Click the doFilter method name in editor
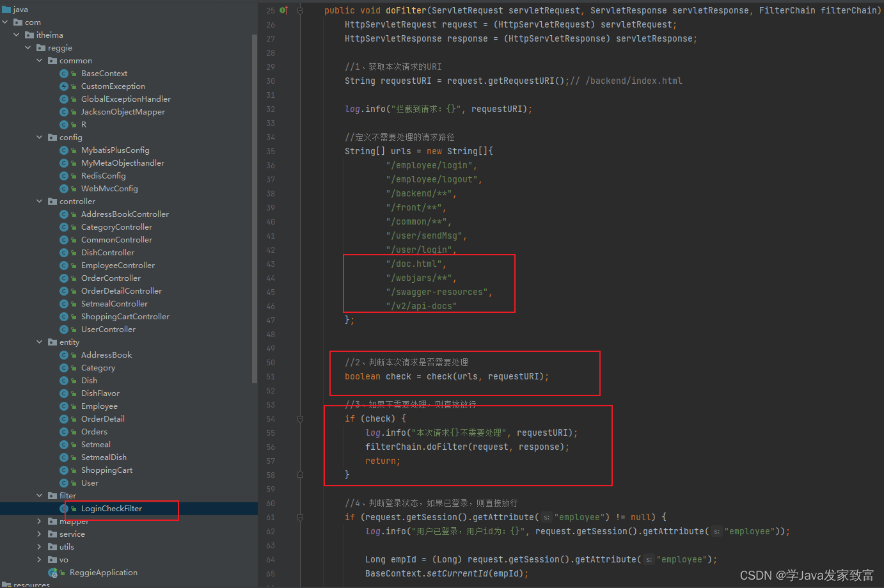This screenshot has width=884, height=588. coord(406,10)
